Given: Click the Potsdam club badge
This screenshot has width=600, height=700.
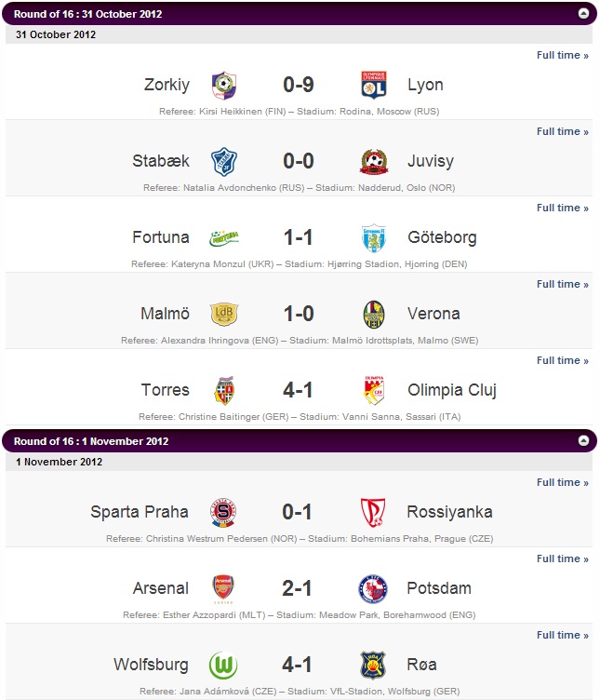Looking at the screenshot, I should point(373,589).
